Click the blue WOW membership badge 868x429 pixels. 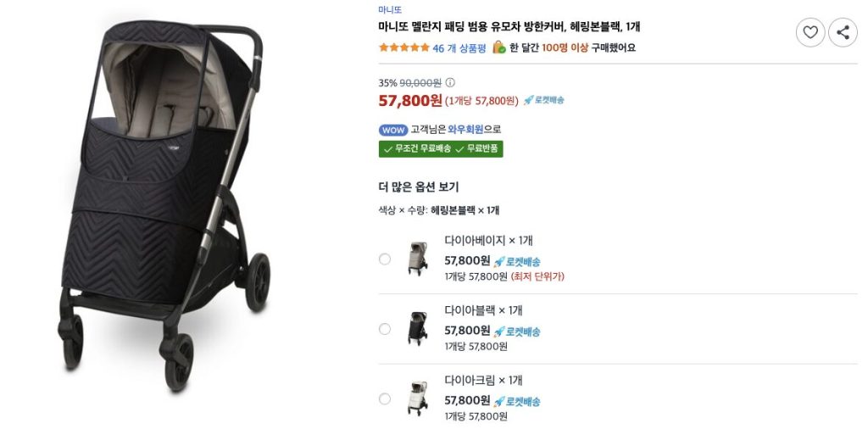pos(393,130)
